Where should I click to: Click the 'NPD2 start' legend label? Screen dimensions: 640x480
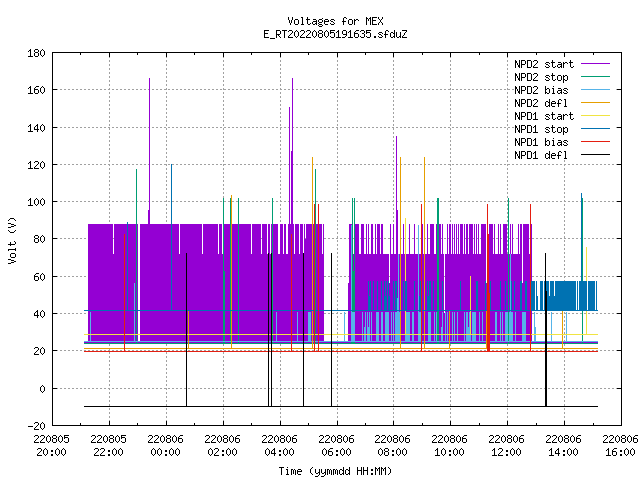544,64
